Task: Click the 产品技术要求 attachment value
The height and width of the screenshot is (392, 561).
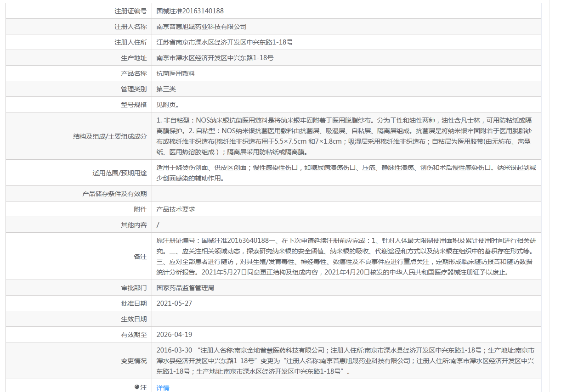Action: pos(176,209)
